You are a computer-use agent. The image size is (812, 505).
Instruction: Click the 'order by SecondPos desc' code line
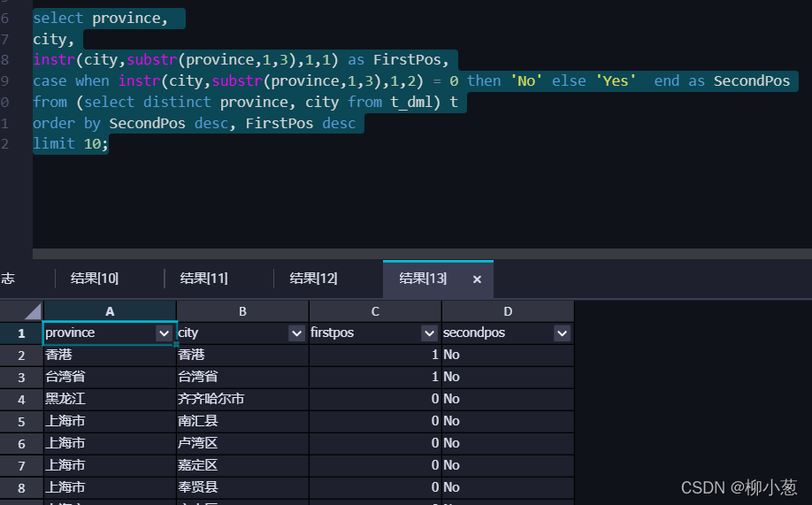click(x=195, y=123)
